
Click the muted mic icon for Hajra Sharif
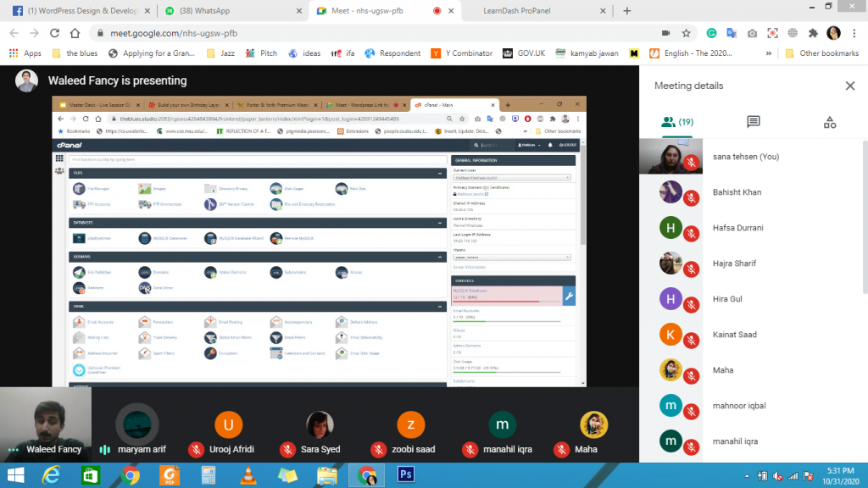pyautogui.click(x=691, y=269)
